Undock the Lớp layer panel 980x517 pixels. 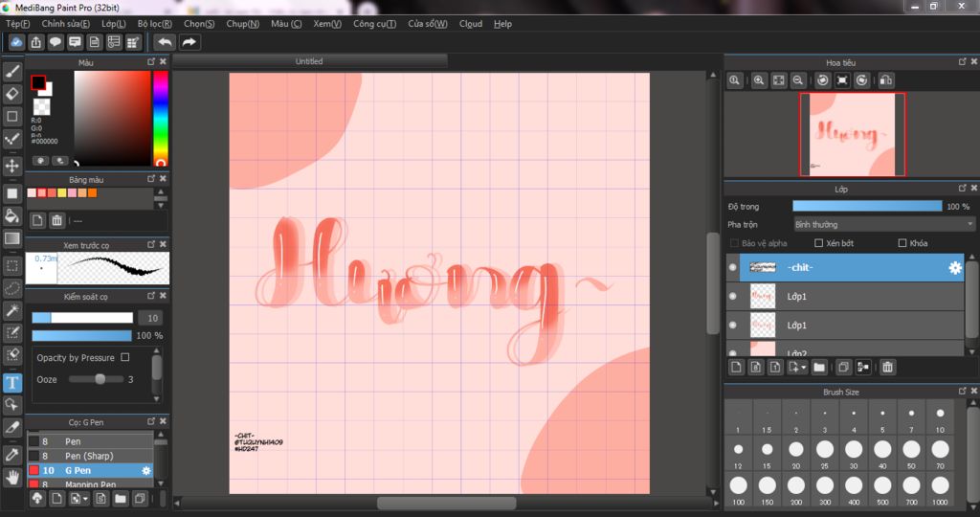pos(963,188)
